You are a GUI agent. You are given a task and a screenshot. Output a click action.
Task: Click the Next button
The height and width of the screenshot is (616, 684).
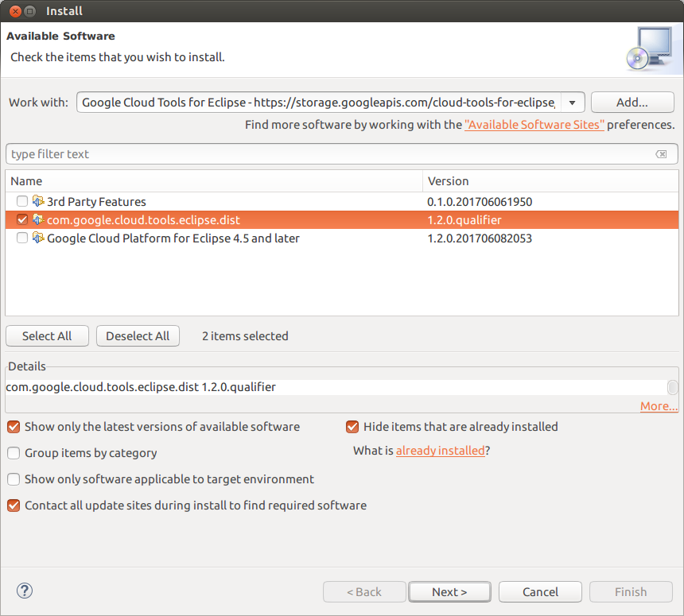click(449, 591)
